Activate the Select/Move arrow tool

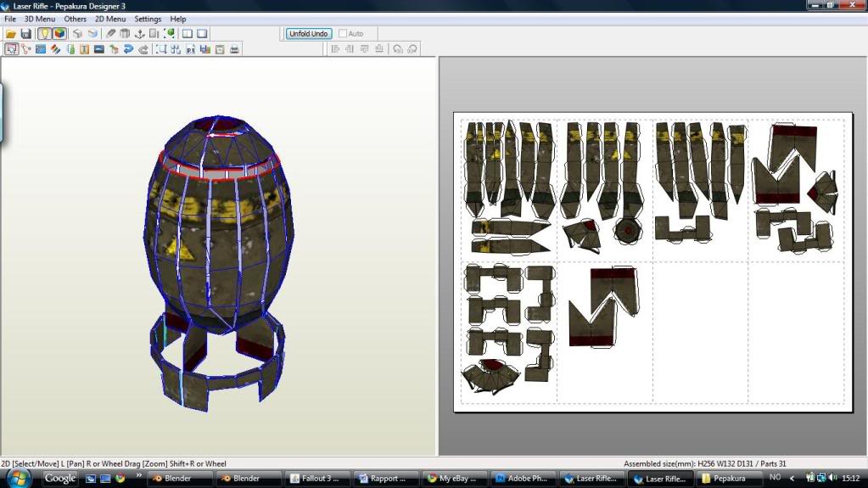tap(11, 49)
